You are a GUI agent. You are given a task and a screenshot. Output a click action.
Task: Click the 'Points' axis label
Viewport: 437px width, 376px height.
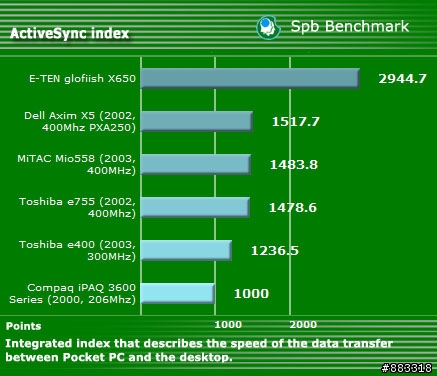click(x=23, y=326)
